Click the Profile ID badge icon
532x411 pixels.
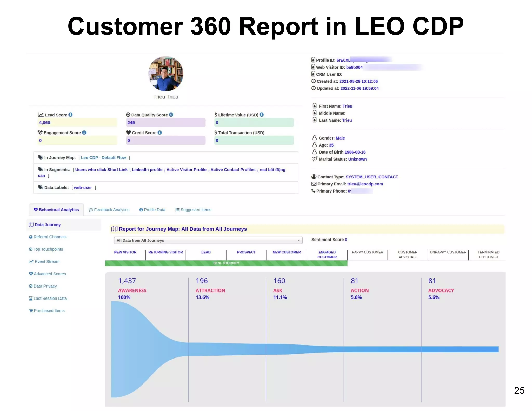coord(313,60)
